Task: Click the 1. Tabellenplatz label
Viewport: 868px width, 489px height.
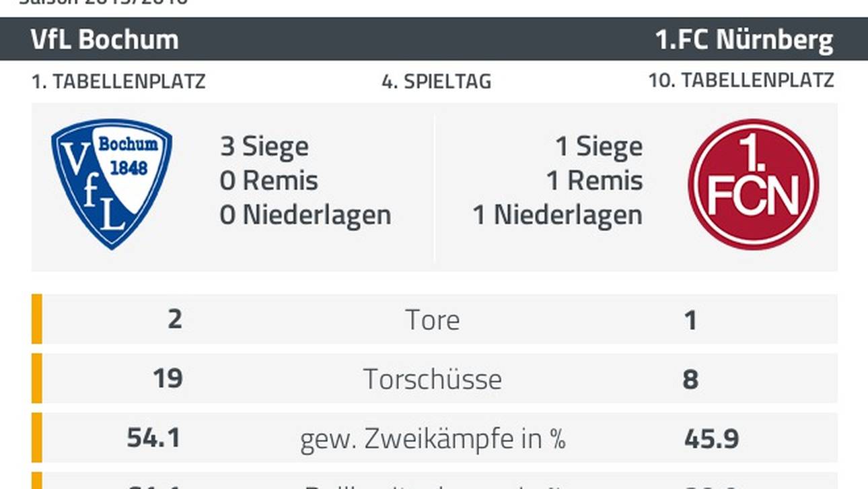Action: [x=118, y=81]
